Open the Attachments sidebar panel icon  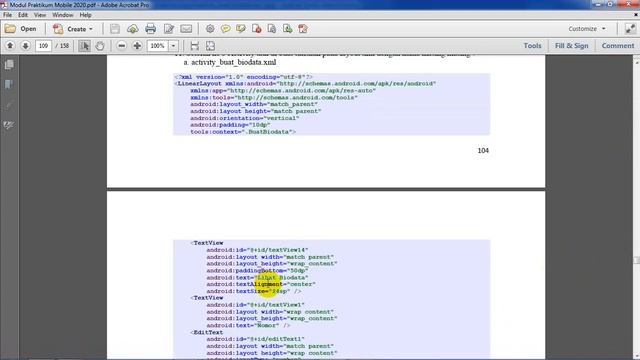click(9, 105)
